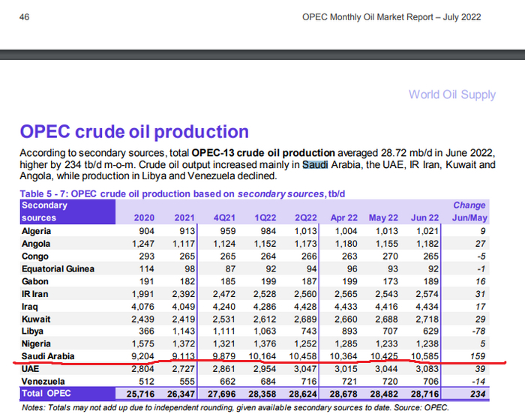Click the 'Apr 22' column header
The height and width of the screenshot is (420, 525).
coord(343,217)
